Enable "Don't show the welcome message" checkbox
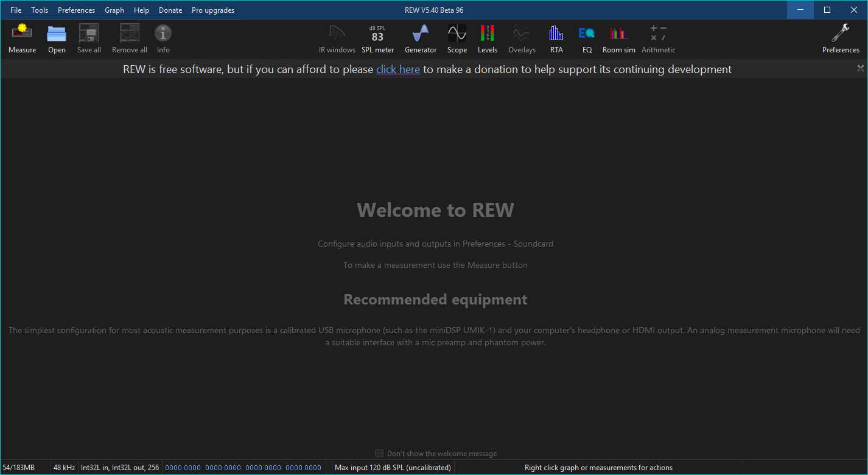This screenshot has width=868, height=475. coord(379,453)
